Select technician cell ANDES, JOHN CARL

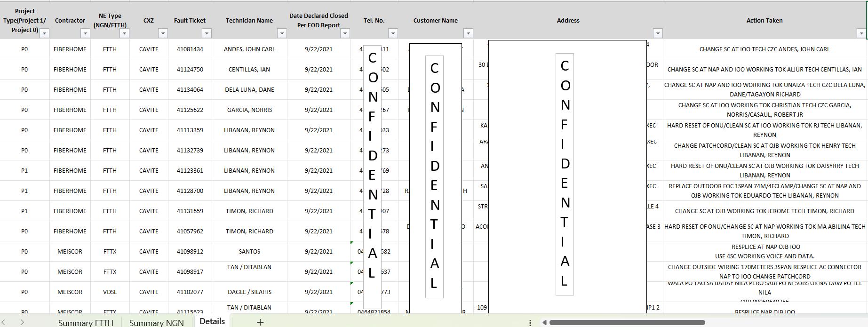[x=249, y=49]
